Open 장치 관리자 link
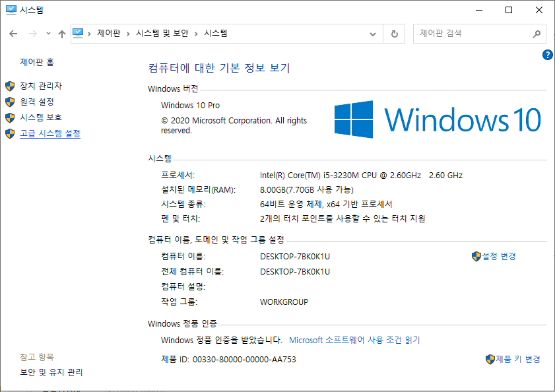Screen dimensions: 555x392 point(41,86)
